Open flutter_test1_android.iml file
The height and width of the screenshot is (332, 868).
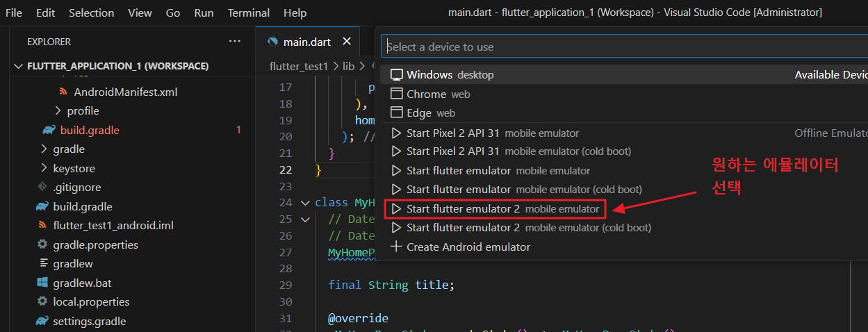pos(113,226)
